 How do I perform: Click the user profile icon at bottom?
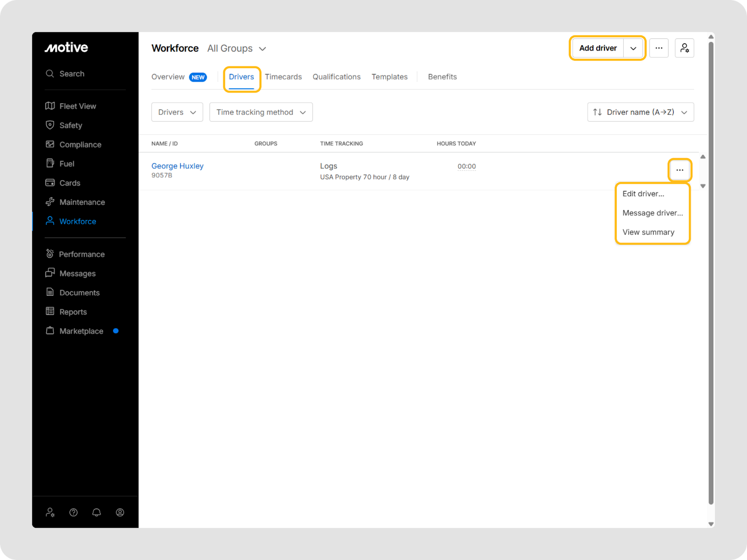[x=120, y=512]
